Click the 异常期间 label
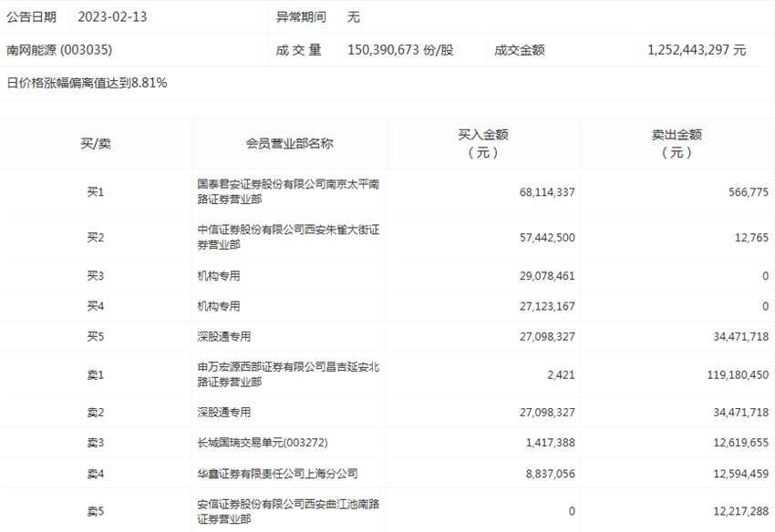The image size is (775, 532). tap(301, 16)
